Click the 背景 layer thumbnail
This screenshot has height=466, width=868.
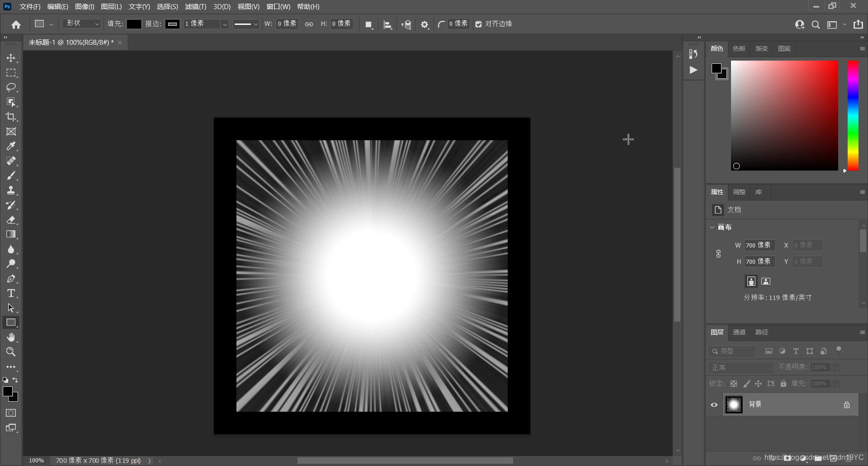[x=734, y=404]
